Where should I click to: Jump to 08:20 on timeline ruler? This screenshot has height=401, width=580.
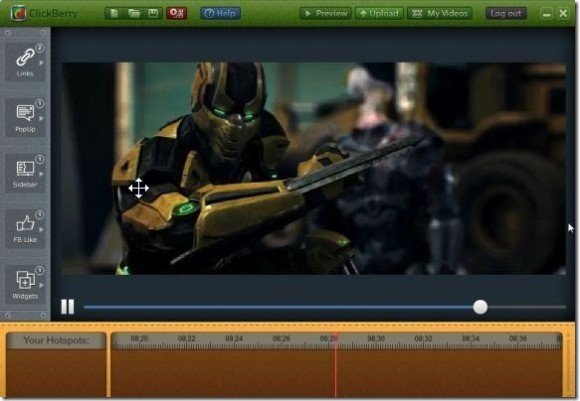tap(139, 338)
